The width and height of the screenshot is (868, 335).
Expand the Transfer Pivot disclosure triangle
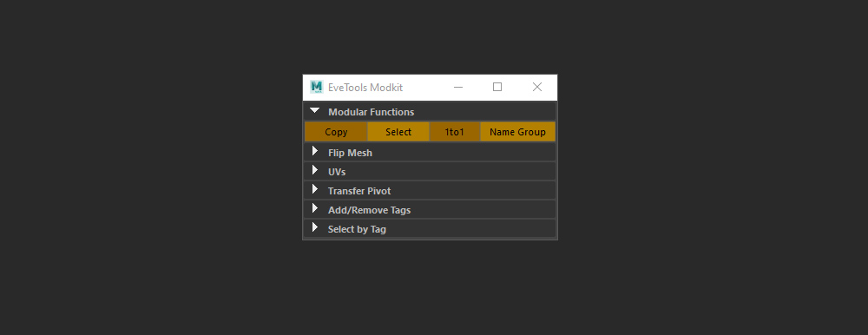coord(315,189)
